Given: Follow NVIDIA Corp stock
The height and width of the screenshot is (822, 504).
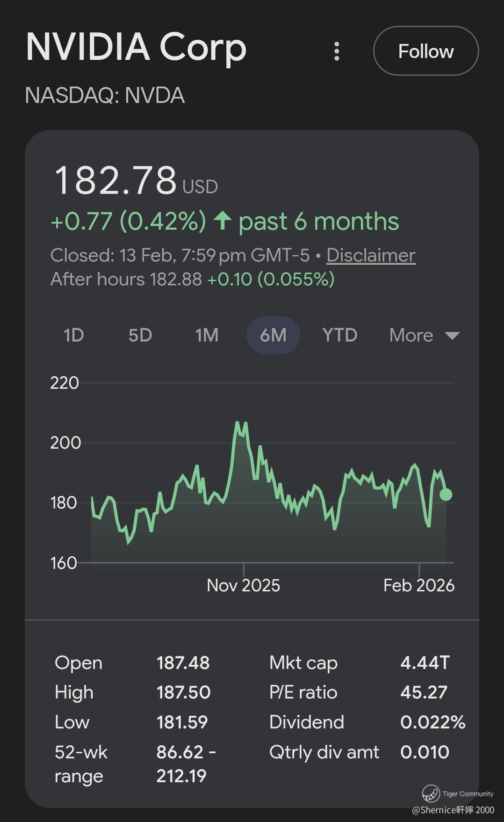Looking at the screenshot, I should [x=425, y=51].
